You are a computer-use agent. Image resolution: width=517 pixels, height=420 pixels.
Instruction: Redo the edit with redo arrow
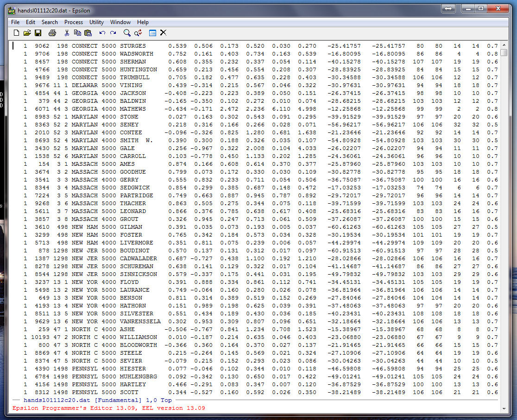point(113,33)
